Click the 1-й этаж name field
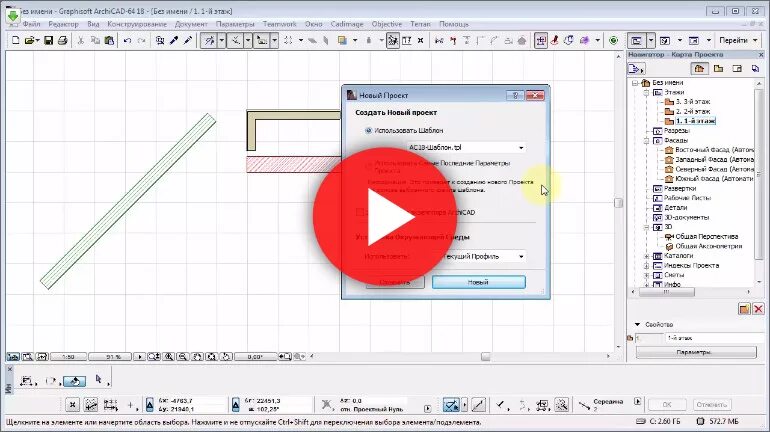770x432 pixels. [715, 338]
